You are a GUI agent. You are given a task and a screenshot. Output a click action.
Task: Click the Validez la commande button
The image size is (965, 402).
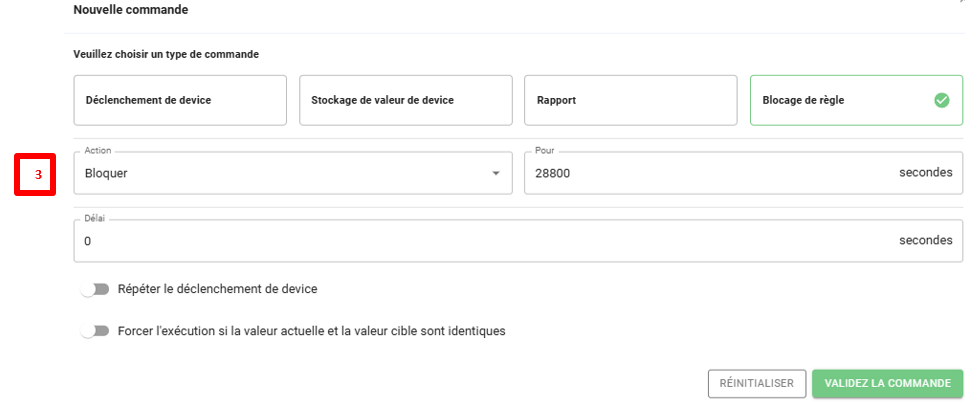point(887,383)
